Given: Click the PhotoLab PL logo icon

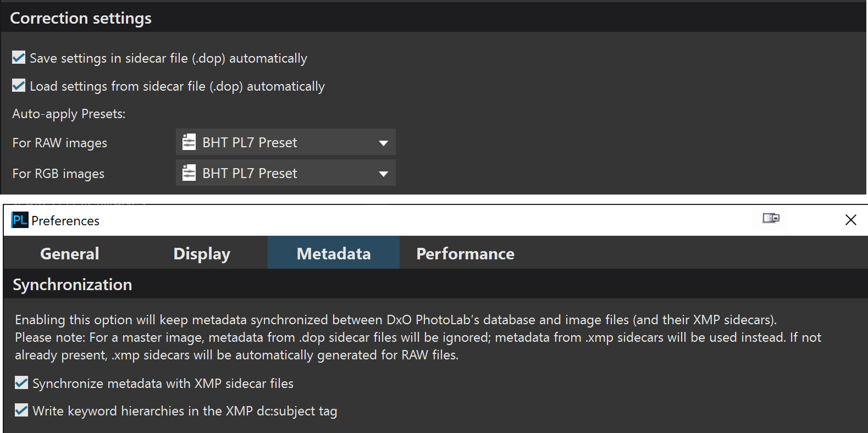Looking at the screenshot, I should (20, 220).
